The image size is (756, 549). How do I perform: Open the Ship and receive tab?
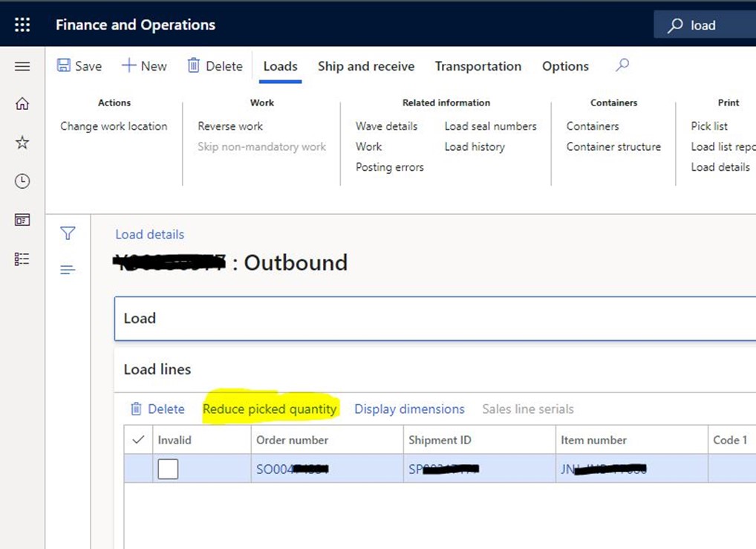tap(366, 66)
